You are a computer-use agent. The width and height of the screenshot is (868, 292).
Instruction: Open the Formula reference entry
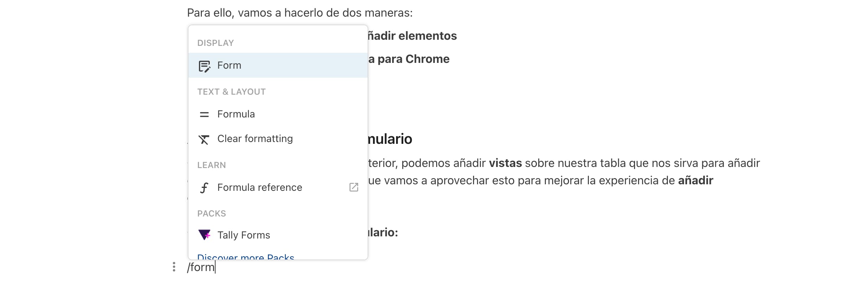click(260, 188)
